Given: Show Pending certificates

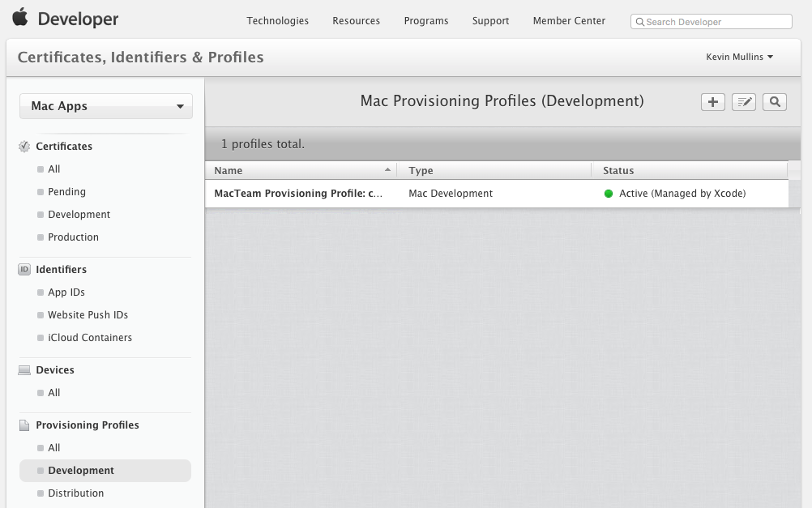Looking at the screenshot, I should [66, 192].
